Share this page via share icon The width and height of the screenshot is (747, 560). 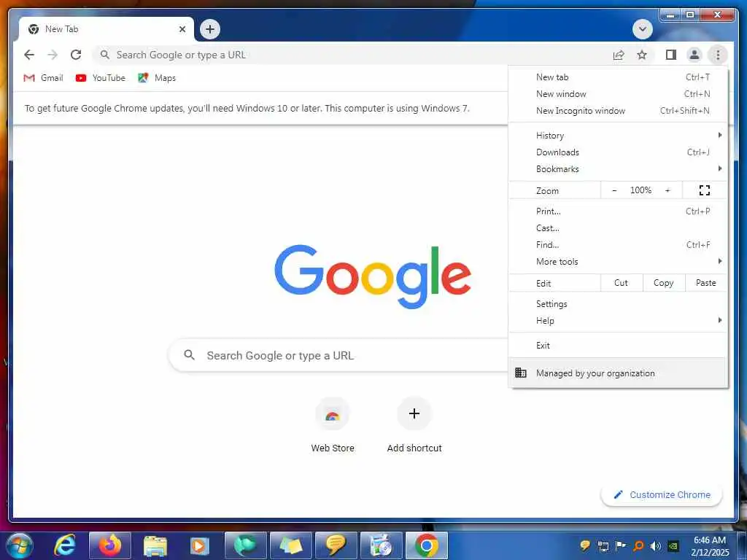(x=619, y=55)
